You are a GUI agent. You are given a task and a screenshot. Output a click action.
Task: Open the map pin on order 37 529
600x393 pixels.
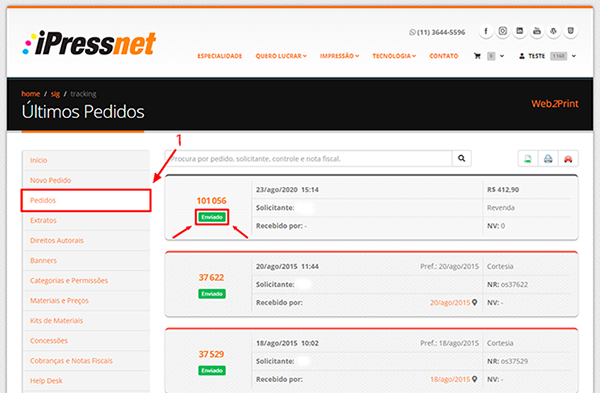[475, 379]
